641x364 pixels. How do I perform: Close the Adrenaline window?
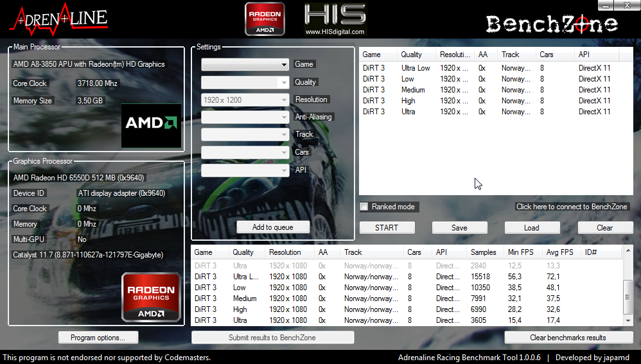point(628,5)
